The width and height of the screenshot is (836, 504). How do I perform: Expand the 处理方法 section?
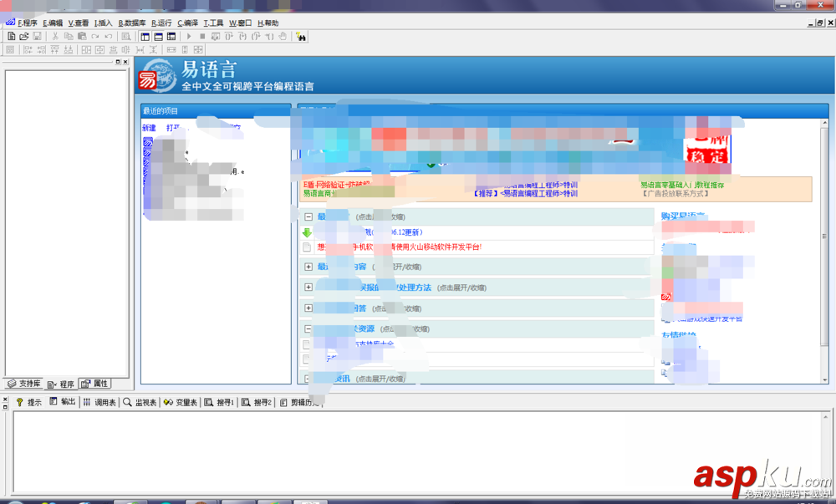(308, 288)
